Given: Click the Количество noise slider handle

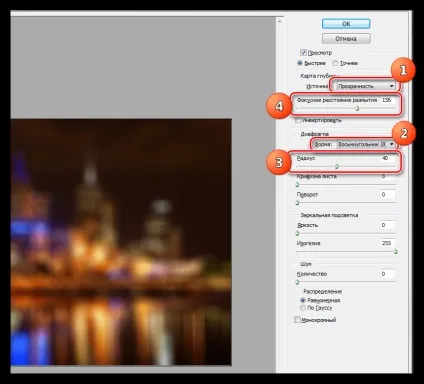Looking at the screenshot, I should click(297, 282).
